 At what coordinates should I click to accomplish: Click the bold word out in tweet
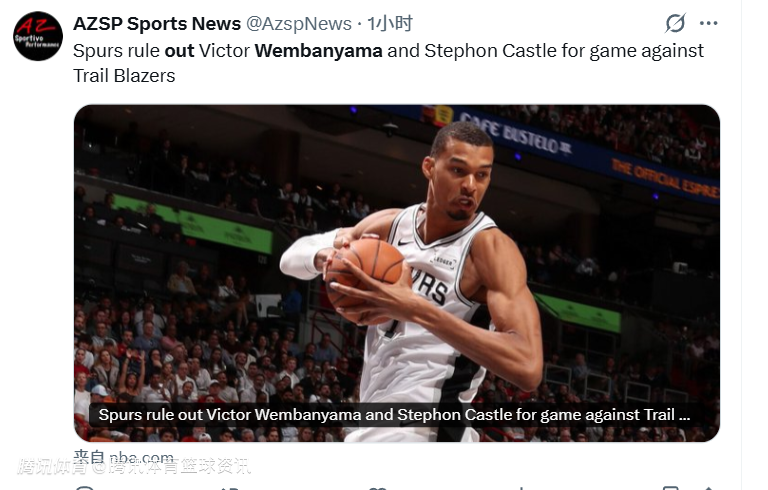(179, 50)
